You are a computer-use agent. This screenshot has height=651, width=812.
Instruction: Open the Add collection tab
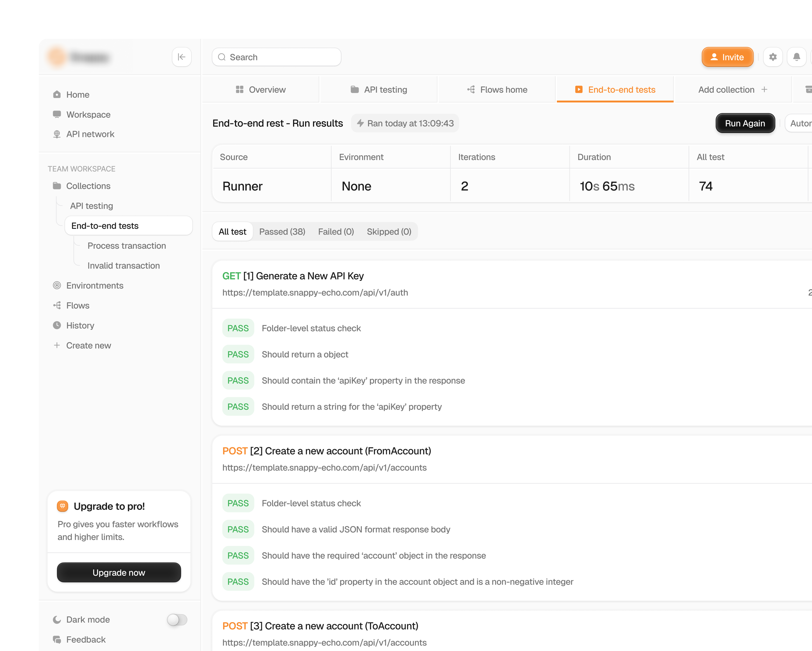(x=733, y=89)
